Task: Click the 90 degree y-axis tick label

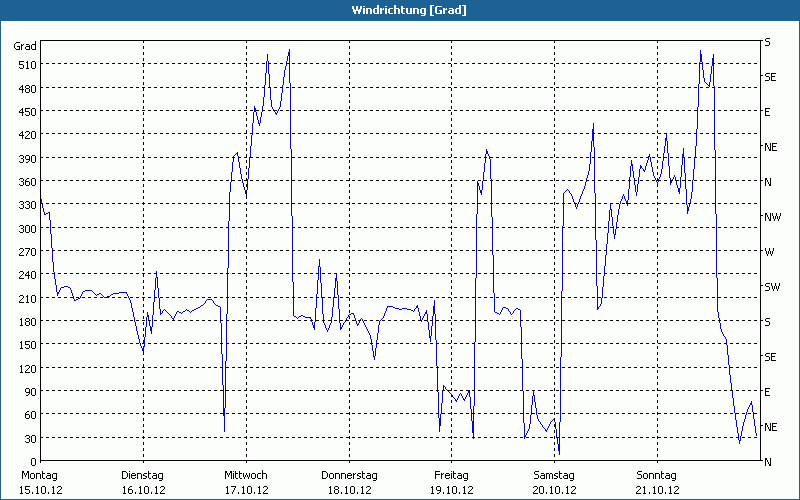Action: (x=28, y=392)
